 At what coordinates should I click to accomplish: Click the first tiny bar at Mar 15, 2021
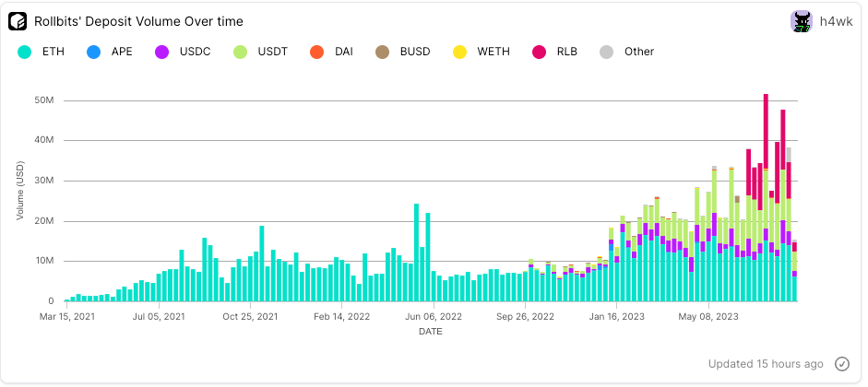point(67,300)
